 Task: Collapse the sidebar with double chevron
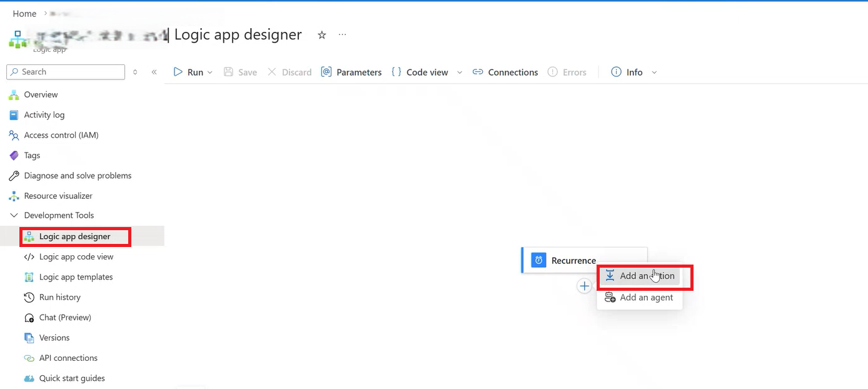coord(154,72)
